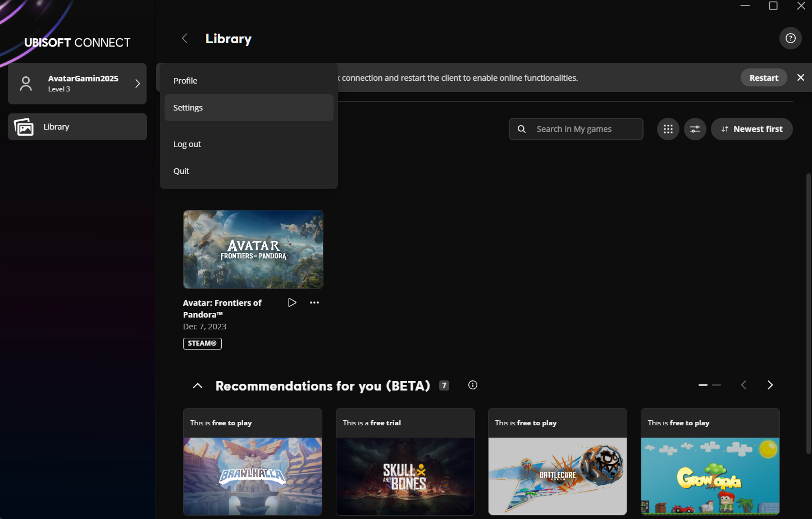The height and width of the screenshot is (519, 812).
Task: Open the Brawlhalla recommendation card
Action: click(253, 462)
